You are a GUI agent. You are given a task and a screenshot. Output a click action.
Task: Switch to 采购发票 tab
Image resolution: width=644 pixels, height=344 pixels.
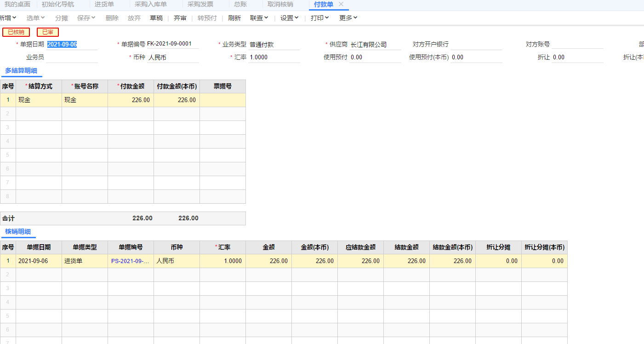200,4
